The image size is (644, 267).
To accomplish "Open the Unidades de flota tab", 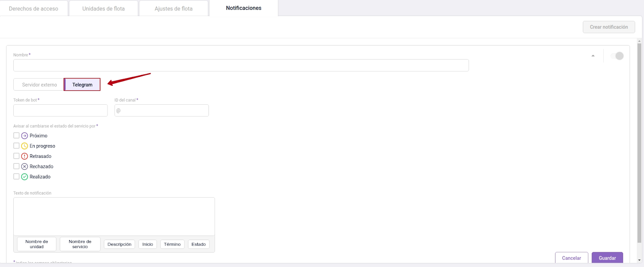I will (x=103, y=8).
